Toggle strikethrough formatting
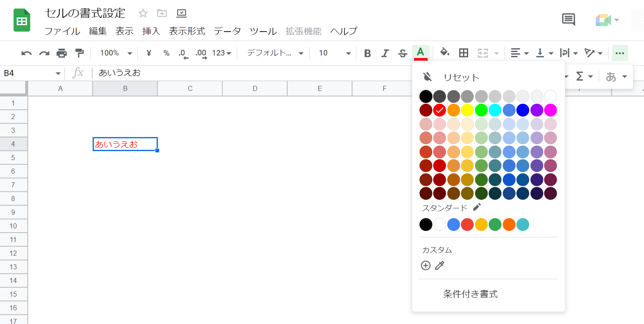Viewport: 644px width, 324px height. pos(402,53)
